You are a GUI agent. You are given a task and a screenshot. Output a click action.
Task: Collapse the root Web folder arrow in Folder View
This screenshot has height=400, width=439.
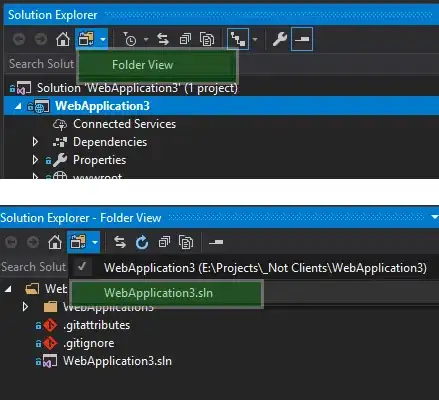click(x=8, y=289)
